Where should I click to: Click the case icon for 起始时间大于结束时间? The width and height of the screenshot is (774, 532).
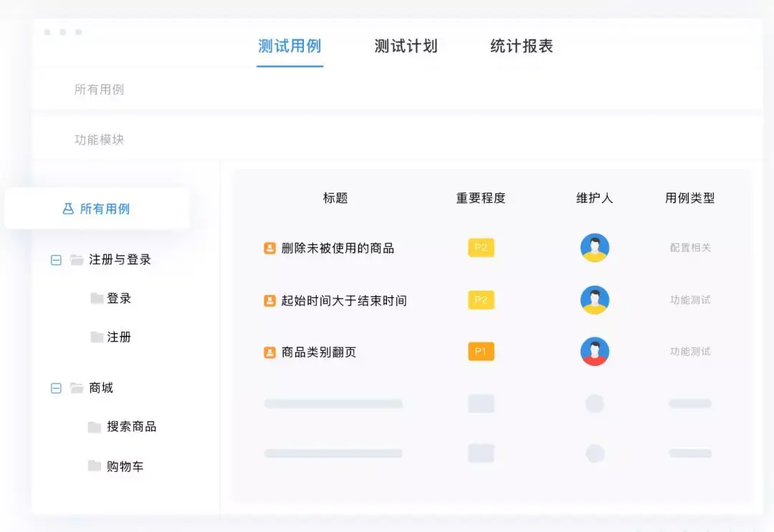[269, 300]
